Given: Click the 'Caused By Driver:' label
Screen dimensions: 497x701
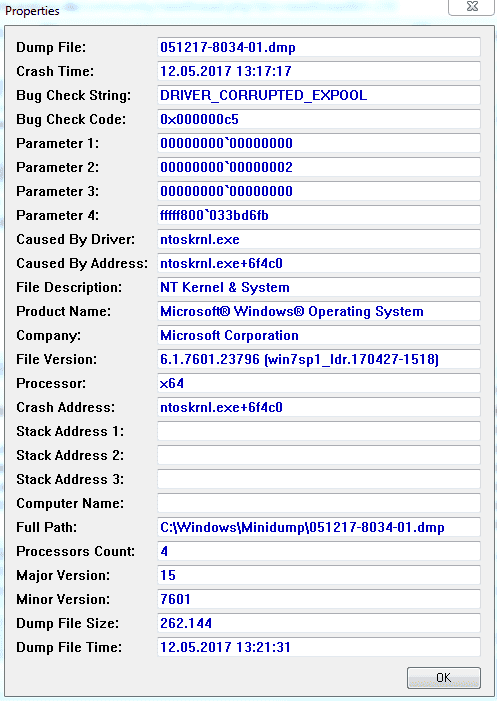Looking at the screenshot, I should (x=76, y=239).
